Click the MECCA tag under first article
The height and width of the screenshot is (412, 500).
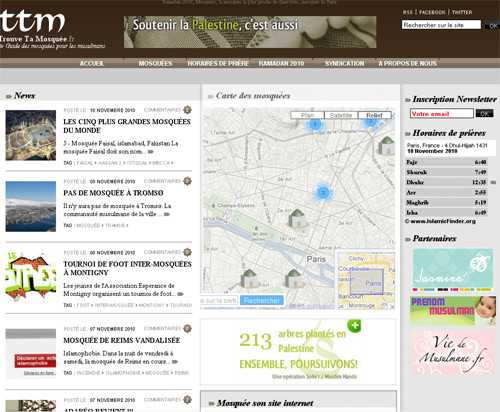(161, 163)
